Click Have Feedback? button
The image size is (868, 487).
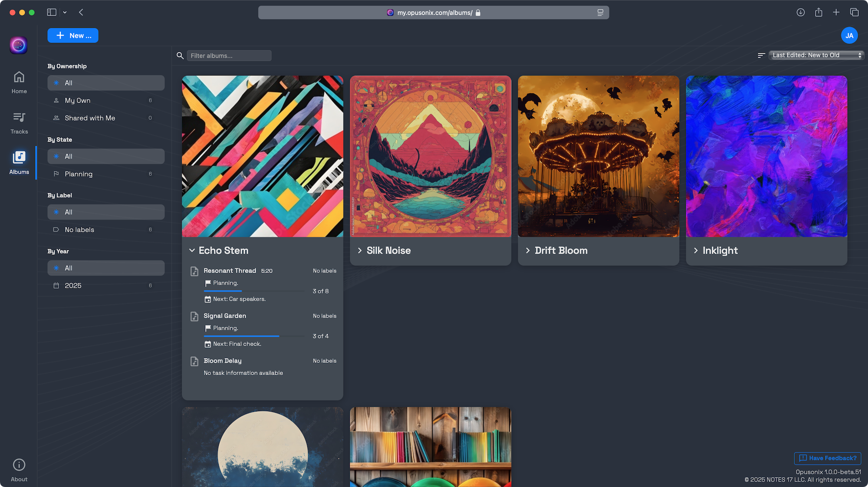828,458
